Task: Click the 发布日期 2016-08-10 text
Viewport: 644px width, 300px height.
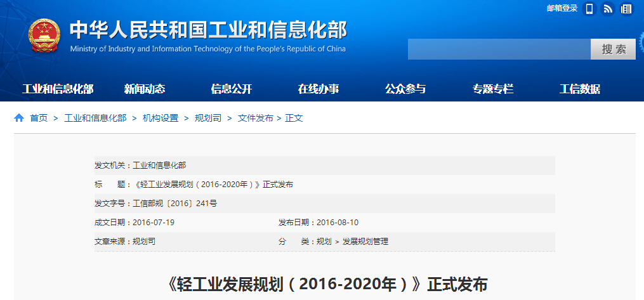Action: click(x=319, y=223)
